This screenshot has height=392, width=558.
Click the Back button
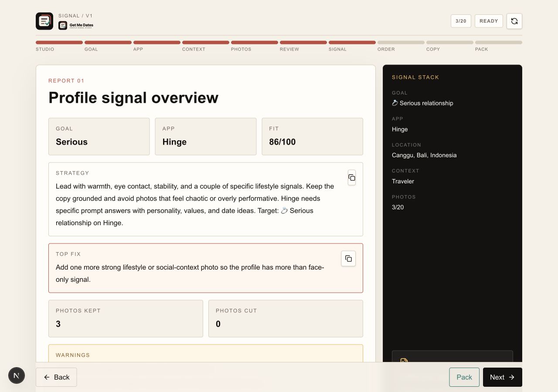(x=56, y=377)
